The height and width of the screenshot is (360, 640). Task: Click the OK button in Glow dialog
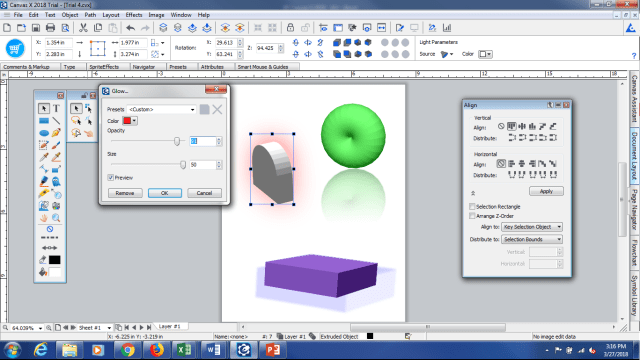click(165, 193)
